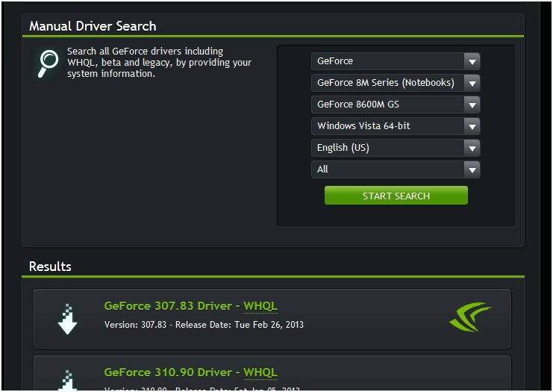Viewport: 553px width, 392px height.
Task: Open the English (US) language dropdown
Action: [x=396, y=148]
